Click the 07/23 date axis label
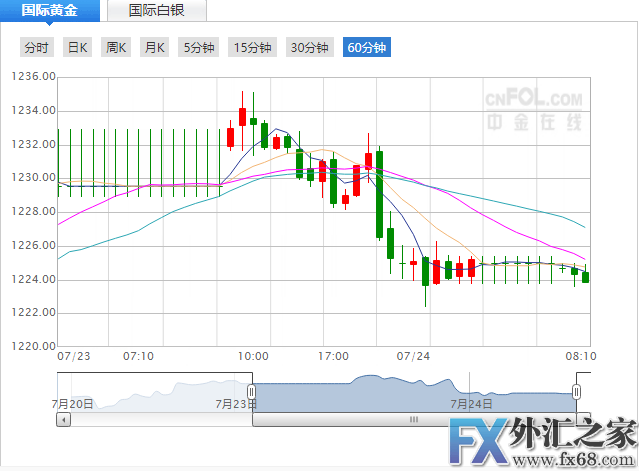 click(74, 357)
